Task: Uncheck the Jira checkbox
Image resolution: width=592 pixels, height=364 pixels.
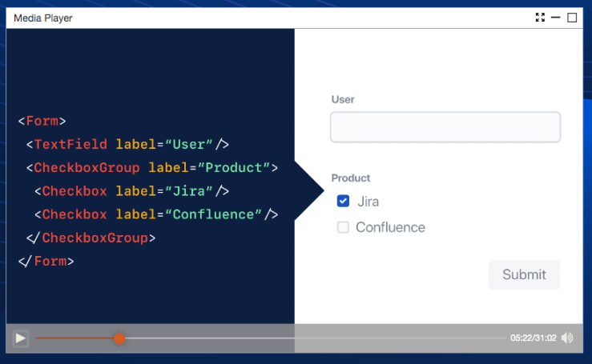Action: click(x=343, y=202)
